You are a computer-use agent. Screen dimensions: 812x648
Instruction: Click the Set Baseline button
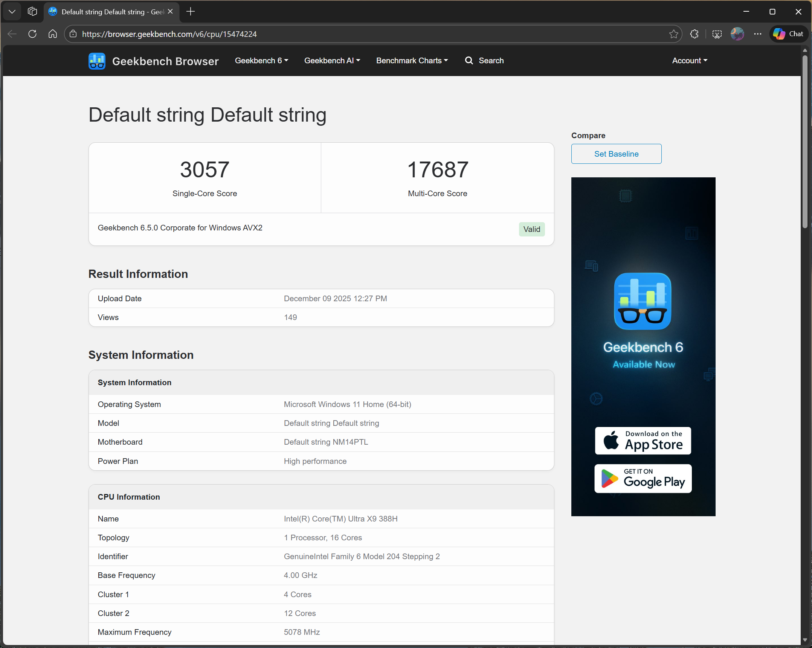coord(616,154)
